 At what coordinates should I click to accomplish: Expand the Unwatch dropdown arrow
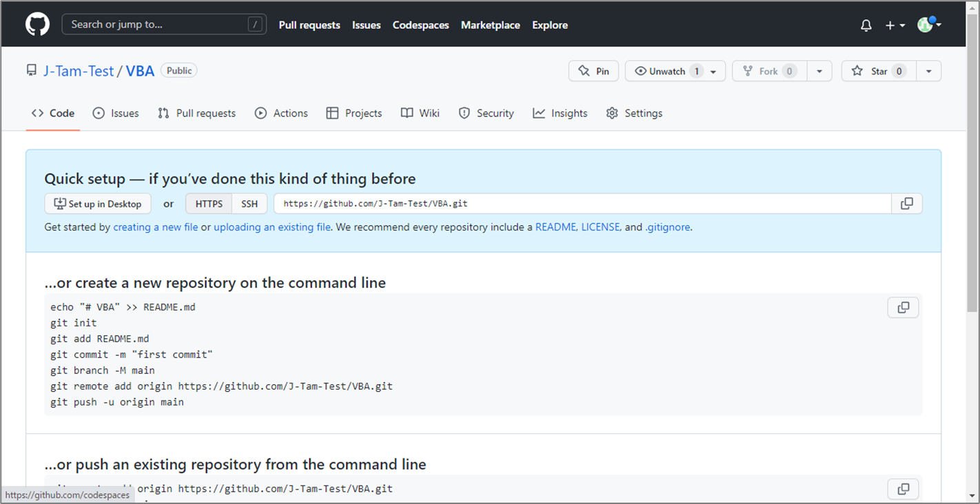714,71
